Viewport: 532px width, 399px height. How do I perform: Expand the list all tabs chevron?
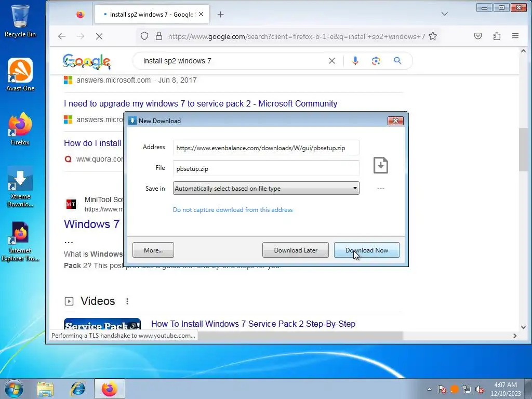(445, 14)
